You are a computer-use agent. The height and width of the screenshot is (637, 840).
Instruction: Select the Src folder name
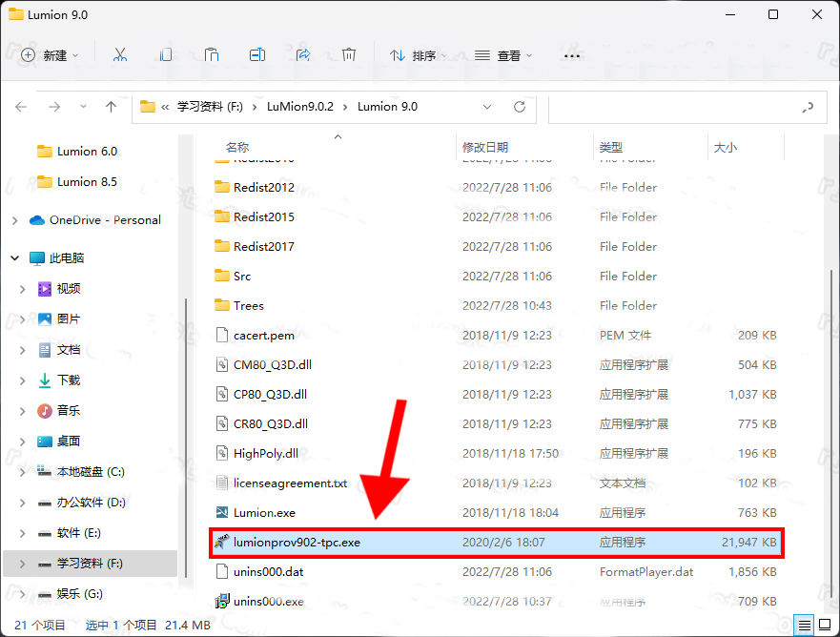coord(242,276)
